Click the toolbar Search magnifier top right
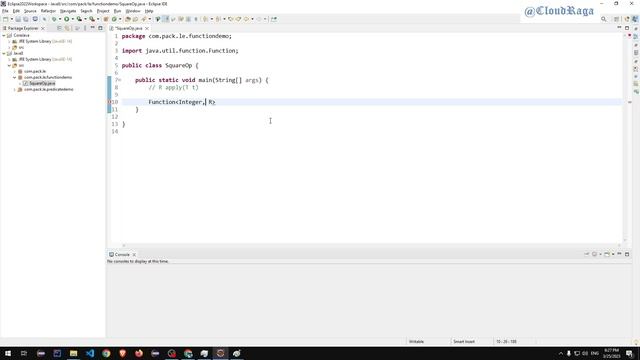The height and width of the screenshot is (360, 640). pos(604,19)
